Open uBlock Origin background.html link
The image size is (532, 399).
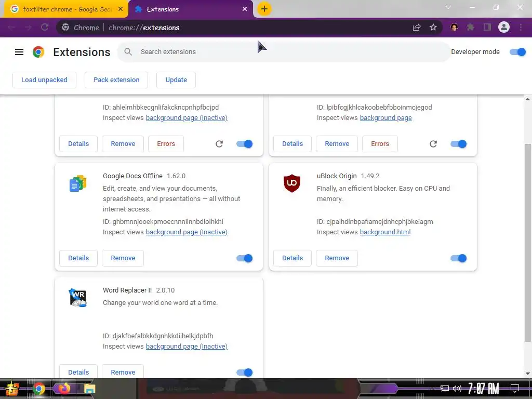pyautogui.click(x=385, y=232)
